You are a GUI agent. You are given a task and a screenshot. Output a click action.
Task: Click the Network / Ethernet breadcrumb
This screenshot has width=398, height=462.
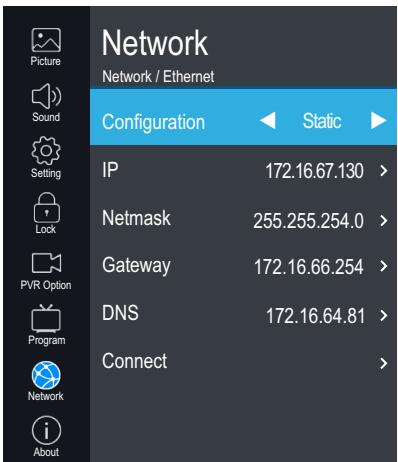(158, 77)
